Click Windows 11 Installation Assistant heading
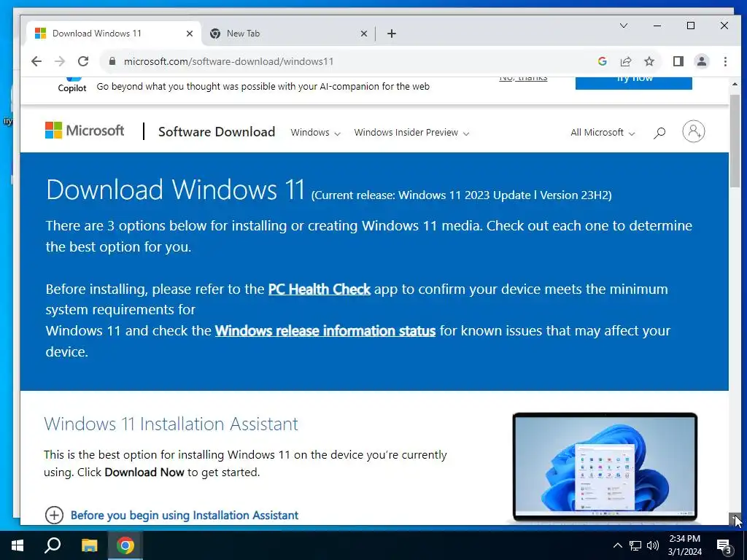Screen dimensions: 747x560 point(171,424)
